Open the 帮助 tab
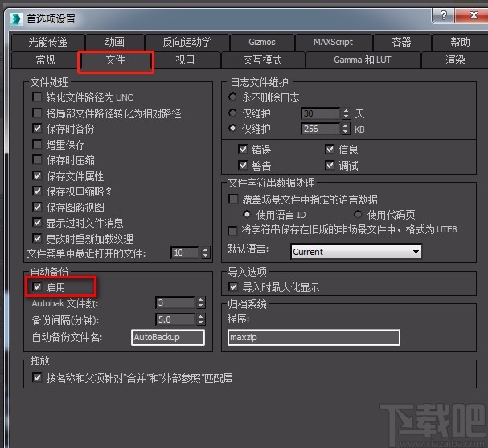488x448 pixels. point(460,42)
